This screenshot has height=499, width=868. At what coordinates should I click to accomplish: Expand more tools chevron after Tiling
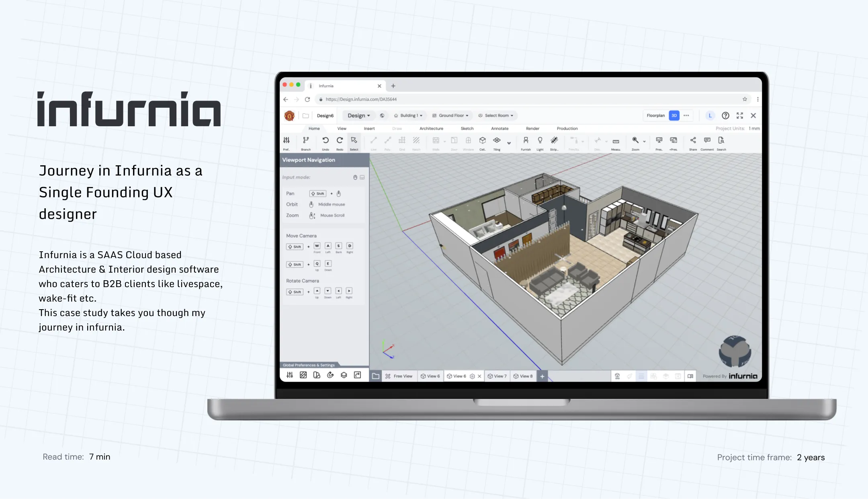pyautogui.click(x=509, y=143)
